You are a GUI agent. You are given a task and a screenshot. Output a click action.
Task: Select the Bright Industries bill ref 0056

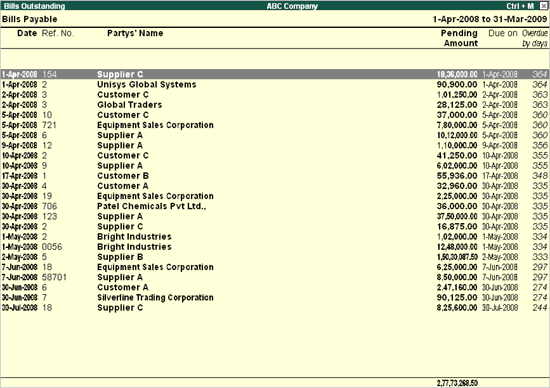275,247
